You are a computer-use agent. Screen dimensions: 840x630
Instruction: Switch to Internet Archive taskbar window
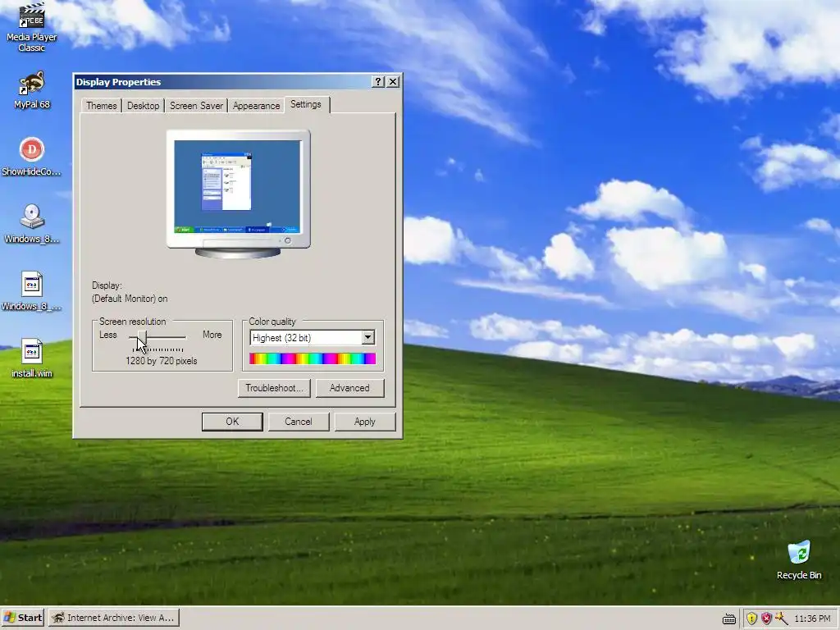(x=114, y=618)
